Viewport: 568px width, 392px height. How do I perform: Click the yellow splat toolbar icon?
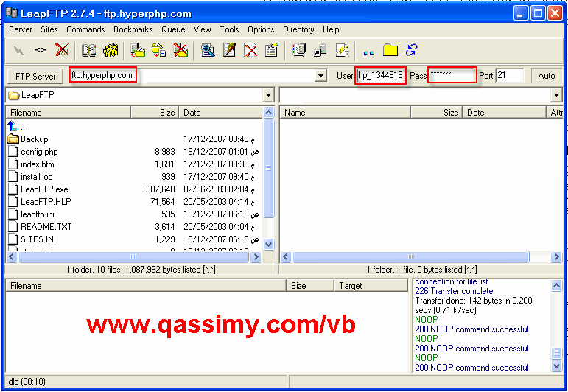(111, 50)
